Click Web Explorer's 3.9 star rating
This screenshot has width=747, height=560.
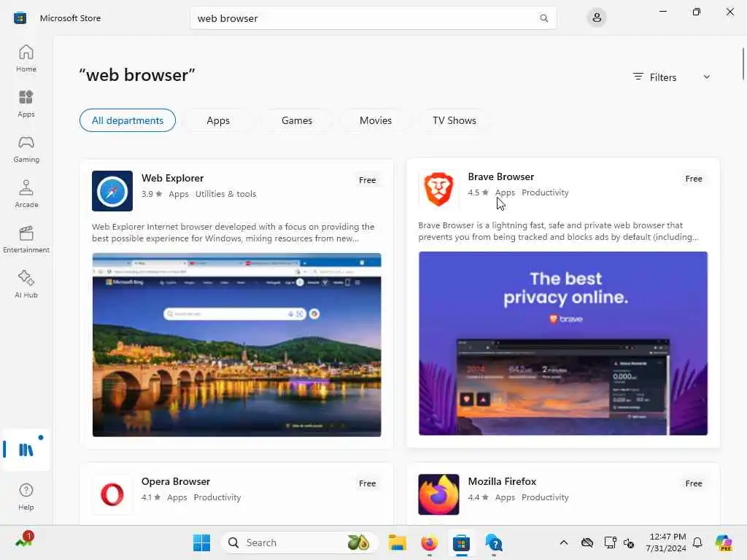click(x=152, y=194)
